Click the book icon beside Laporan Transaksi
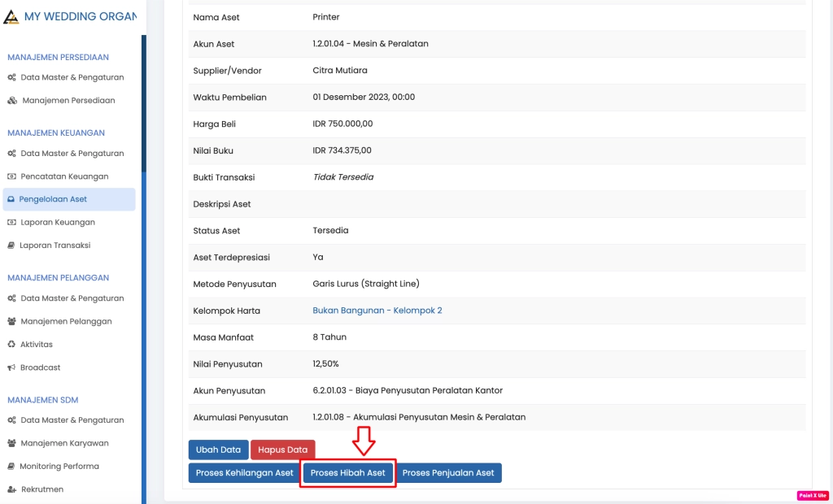This screenshot has height=504, width=833. (x=11, y=245)
